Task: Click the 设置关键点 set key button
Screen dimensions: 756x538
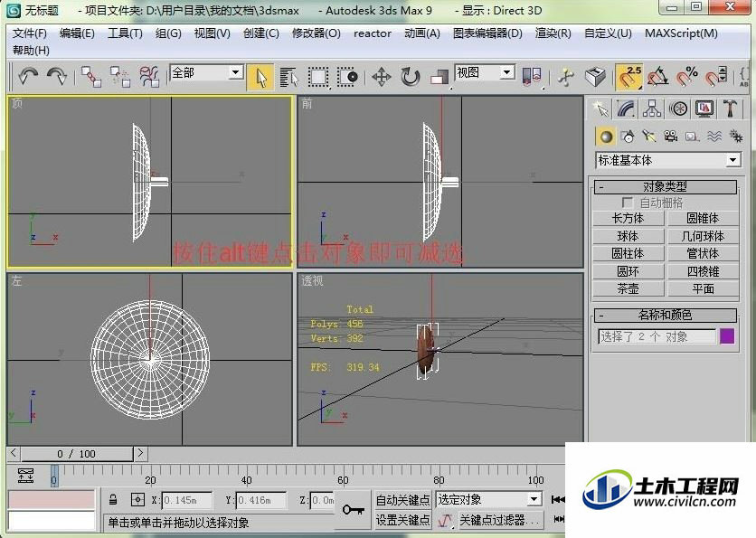Action: (x=402, y=520)
